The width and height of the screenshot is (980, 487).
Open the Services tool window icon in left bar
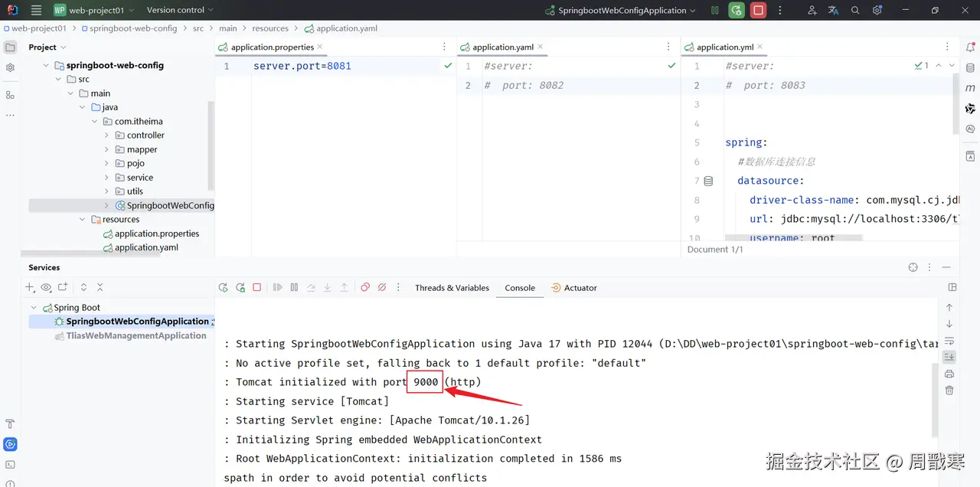pos(10,444)
